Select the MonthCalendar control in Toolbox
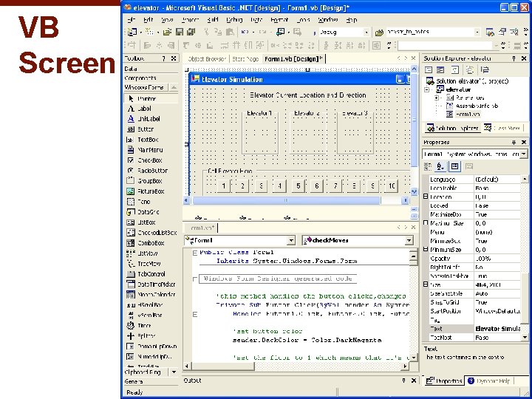This screenshot has height=399, width=532. tap(151, 295)
